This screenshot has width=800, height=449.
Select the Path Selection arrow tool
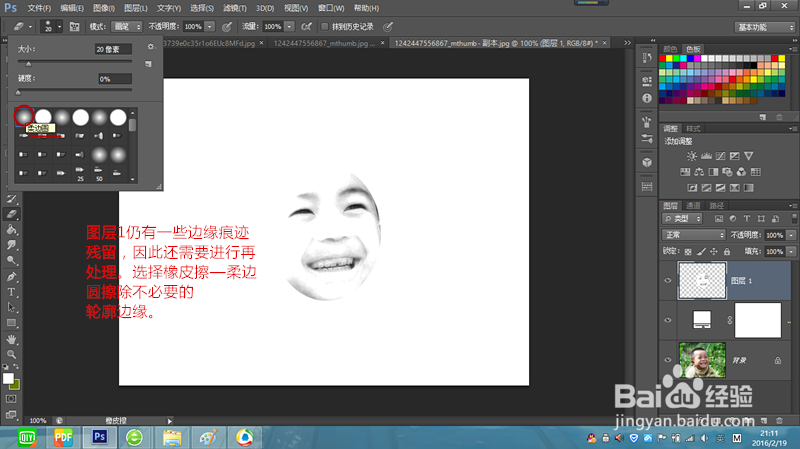(12, 308)
